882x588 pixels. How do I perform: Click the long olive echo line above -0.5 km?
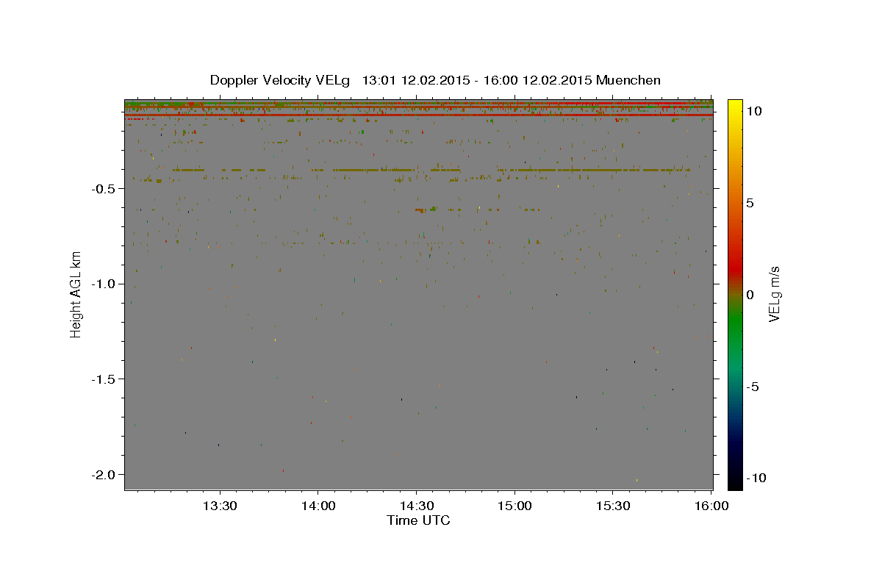click(x=432, y=170)
